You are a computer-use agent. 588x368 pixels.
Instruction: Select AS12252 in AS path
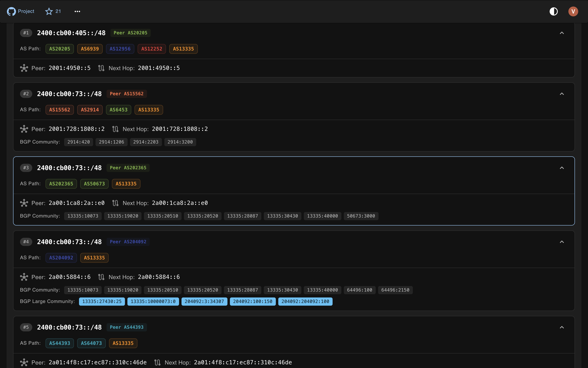coord(152,49)
